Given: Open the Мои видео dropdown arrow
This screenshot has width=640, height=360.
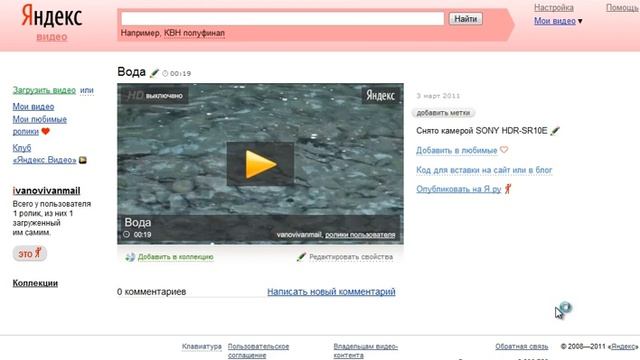Looking at the screenshot, I should 580,21.
